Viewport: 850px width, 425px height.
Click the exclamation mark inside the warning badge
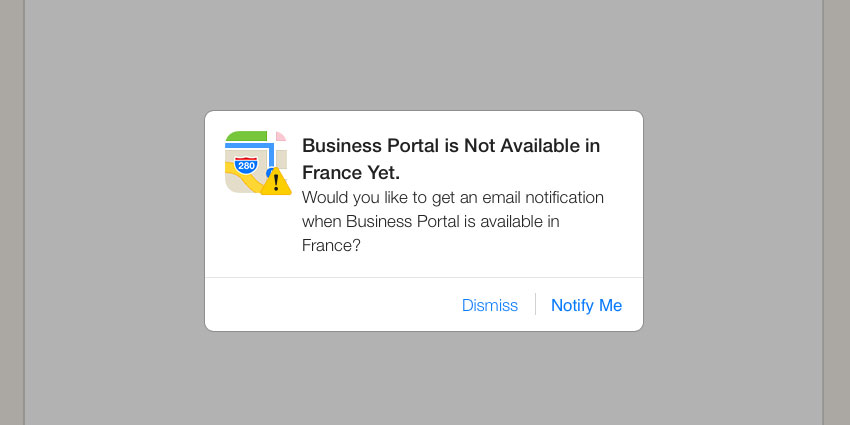coord(276,183)
